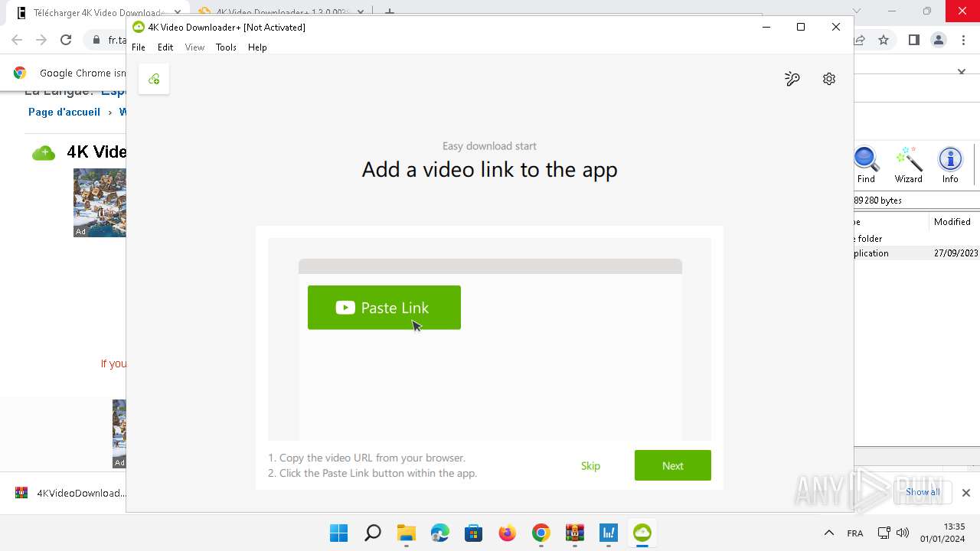Click the Next button
The image size is (980, 551).
click(x=673, y=465)
